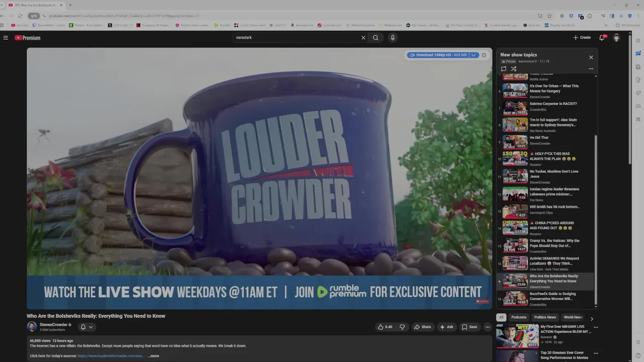Open a new browser tab
This screenshot has height=362, width=644.
pyautogui.click(x=70, y=5)
